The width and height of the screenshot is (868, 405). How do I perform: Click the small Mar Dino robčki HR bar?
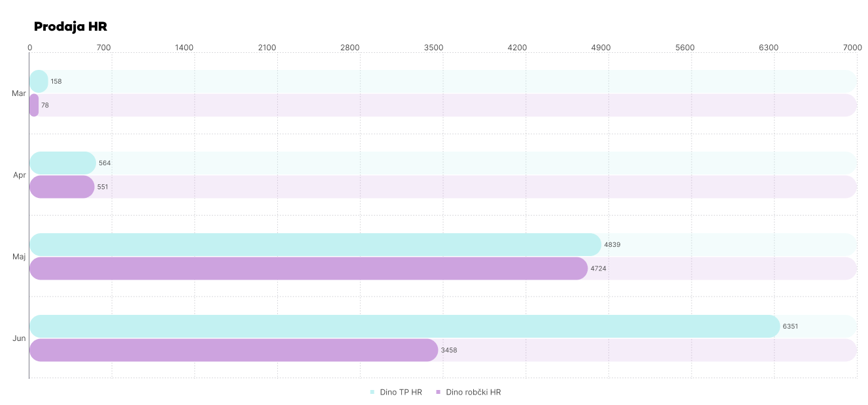34,105
